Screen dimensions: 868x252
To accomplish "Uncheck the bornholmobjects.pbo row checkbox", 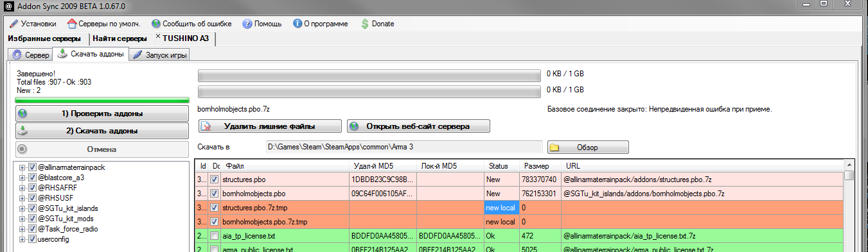I will (215, 194).
